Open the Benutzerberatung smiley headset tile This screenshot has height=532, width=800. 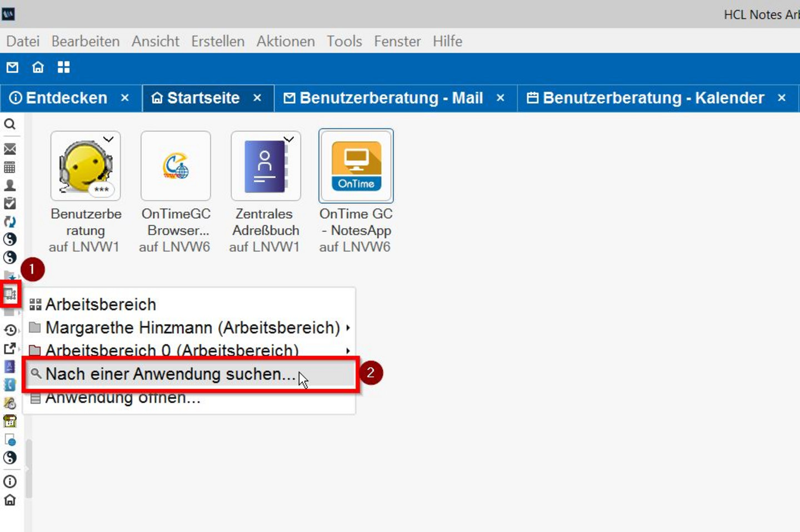point(86,165)
